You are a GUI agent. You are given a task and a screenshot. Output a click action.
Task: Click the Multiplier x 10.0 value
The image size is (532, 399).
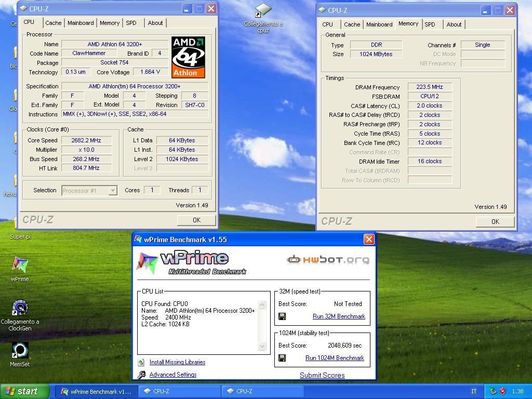86,150
